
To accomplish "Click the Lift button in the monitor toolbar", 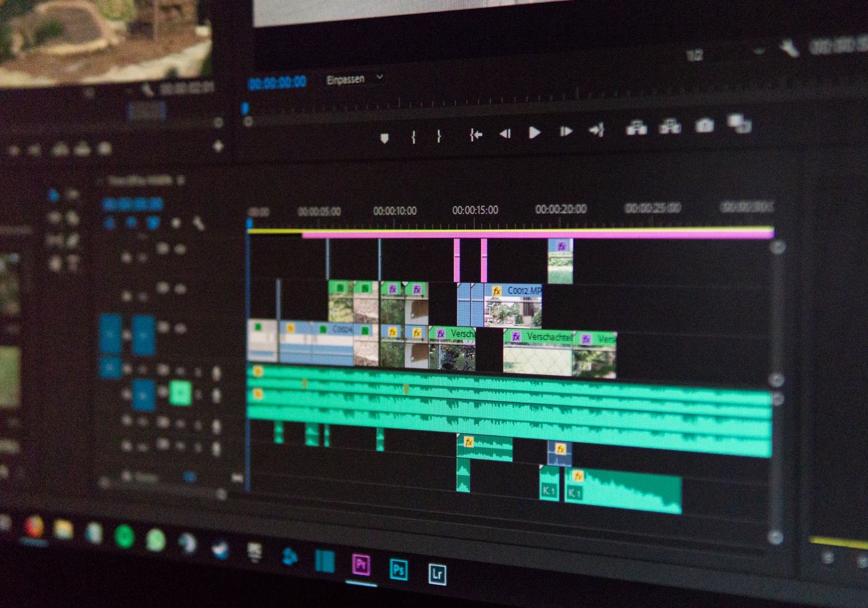I will pos(636,128).
